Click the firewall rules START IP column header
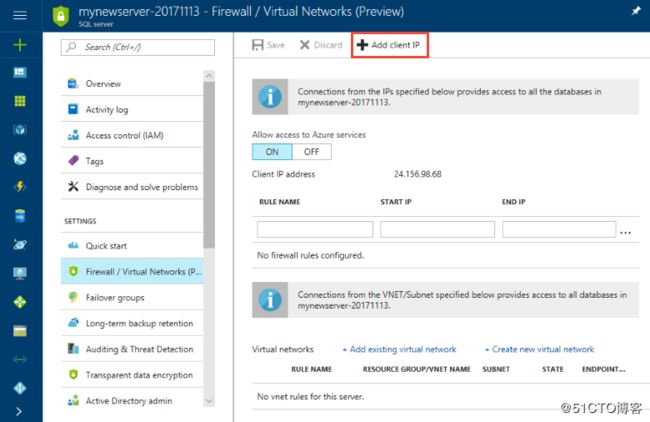This screenshot has width=650, height=422. click(396, 202)
